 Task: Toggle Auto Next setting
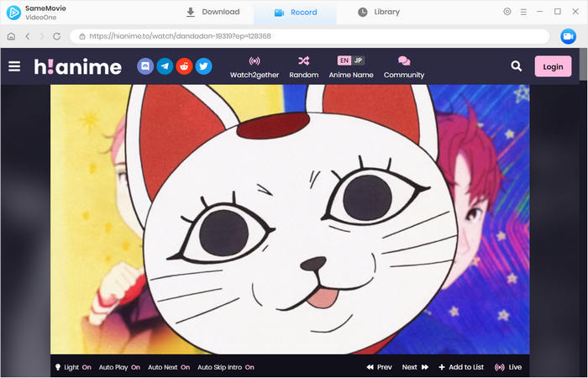coord(169,367)
